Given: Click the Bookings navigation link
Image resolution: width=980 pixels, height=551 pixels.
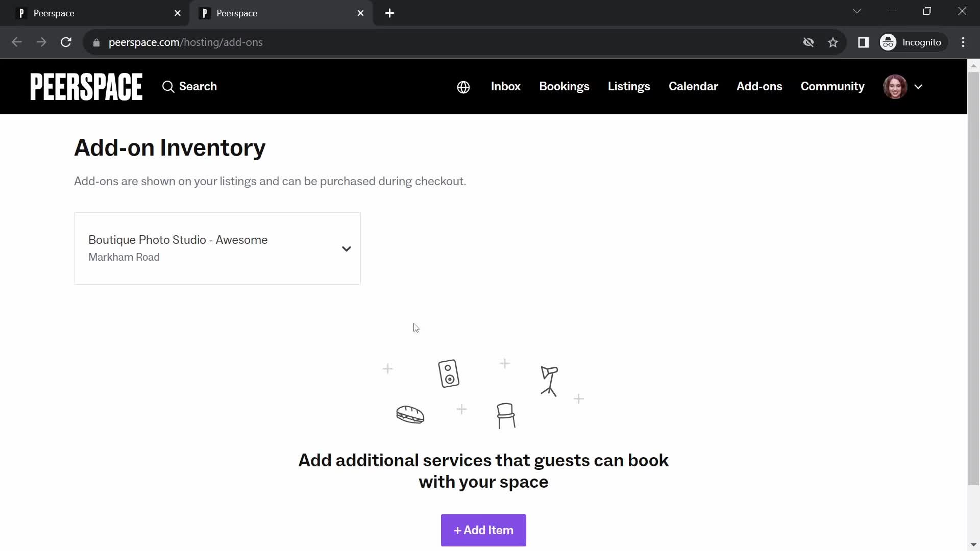Looking at the screenshot, I should 564,86.
